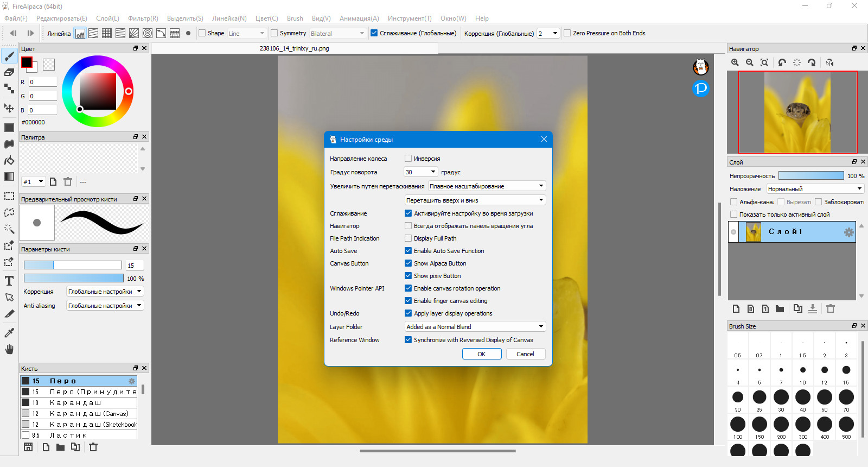Open Перетащить вверх и вниз dropdown
This screenshot has width=868, height=467.
click(x=475, y=200)
